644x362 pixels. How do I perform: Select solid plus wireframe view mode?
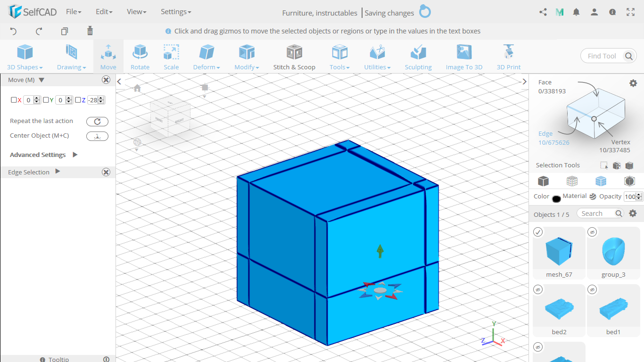click(601, 181)
